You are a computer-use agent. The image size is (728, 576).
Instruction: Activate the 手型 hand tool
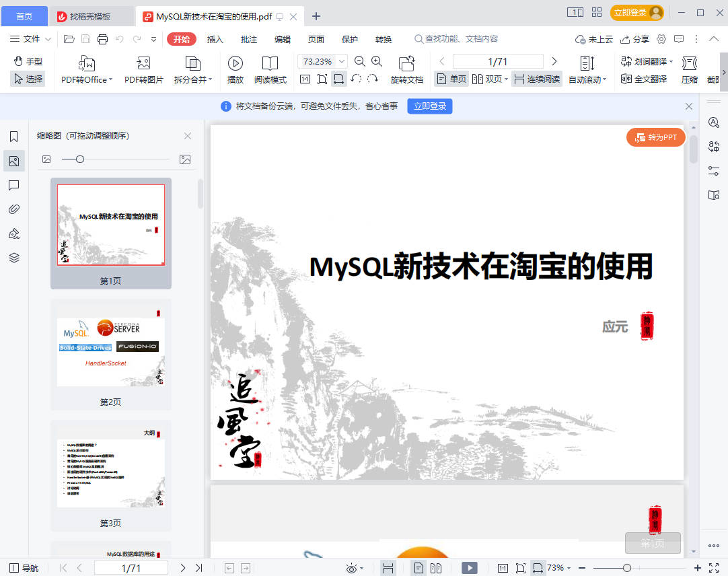[x=28, y=61]
